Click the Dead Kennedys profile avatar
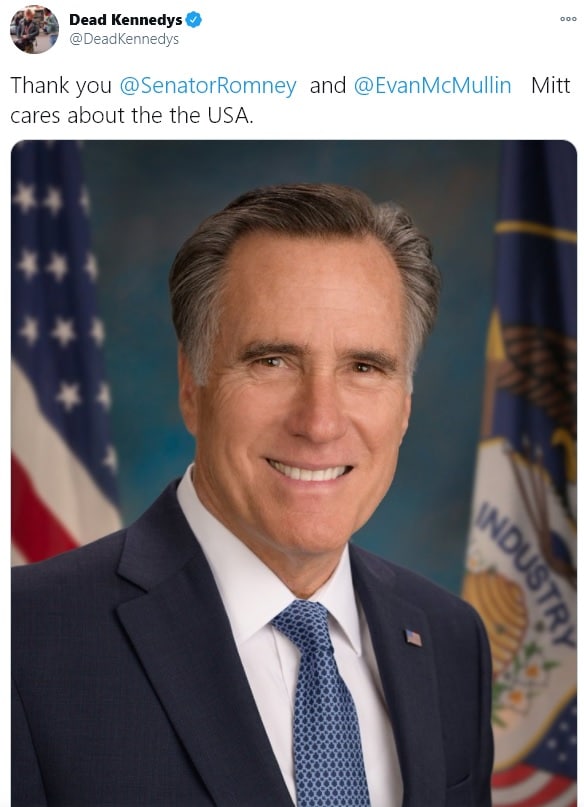Screen dimensions: 584x807 (34, 29)
